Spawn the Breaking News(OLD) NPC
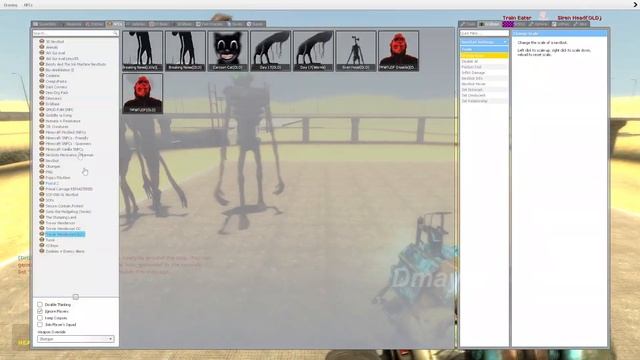Image resolution: width=640 pixels, height=360 pixels. (185, 51)
